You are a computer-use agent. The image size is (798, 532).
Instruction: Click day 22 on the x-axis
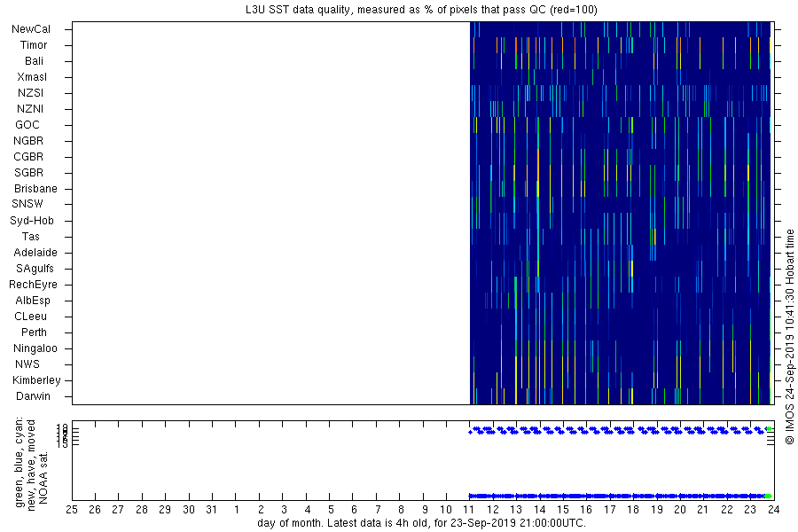click(727, 510)
